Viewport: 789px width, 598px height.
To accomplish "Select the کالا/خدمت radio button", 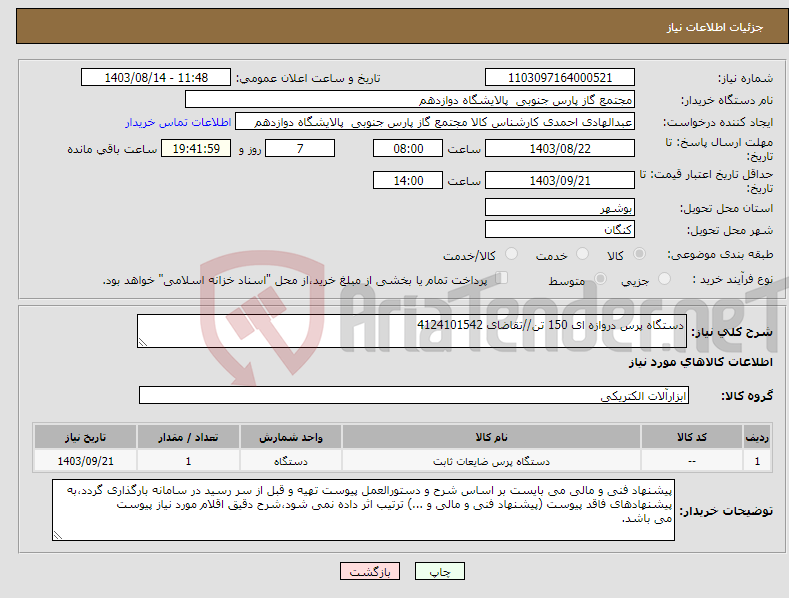I will coord(511,254).
